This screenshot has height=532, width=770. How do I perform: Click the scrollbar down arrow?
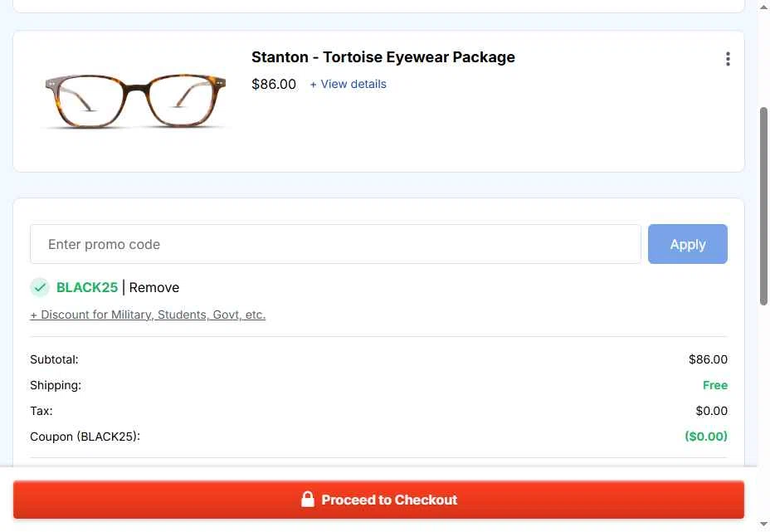pyautogui.click(x=764, y=525)
